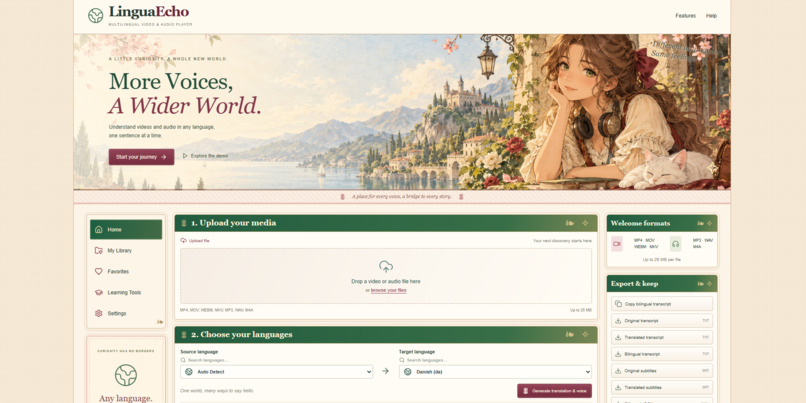Click the Home house icon
The height and width of the screenshot is (403, 806).
pos(99,229)
